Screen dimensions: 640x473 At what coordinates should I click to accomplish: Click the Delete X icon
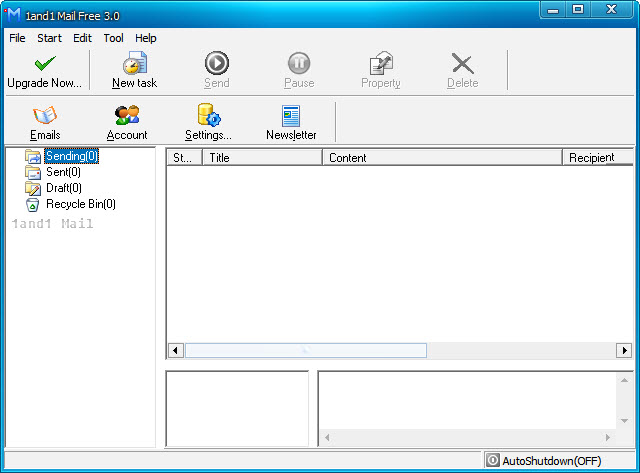[462, 64]
